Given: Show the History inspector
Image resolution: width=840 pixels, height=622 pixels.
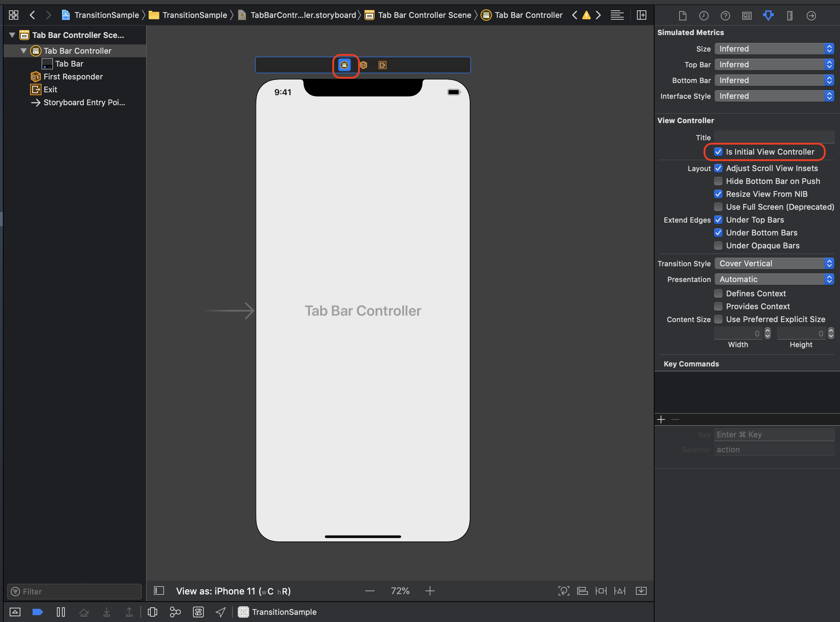Looking at the screenshot, I should (x=704, y=15).
